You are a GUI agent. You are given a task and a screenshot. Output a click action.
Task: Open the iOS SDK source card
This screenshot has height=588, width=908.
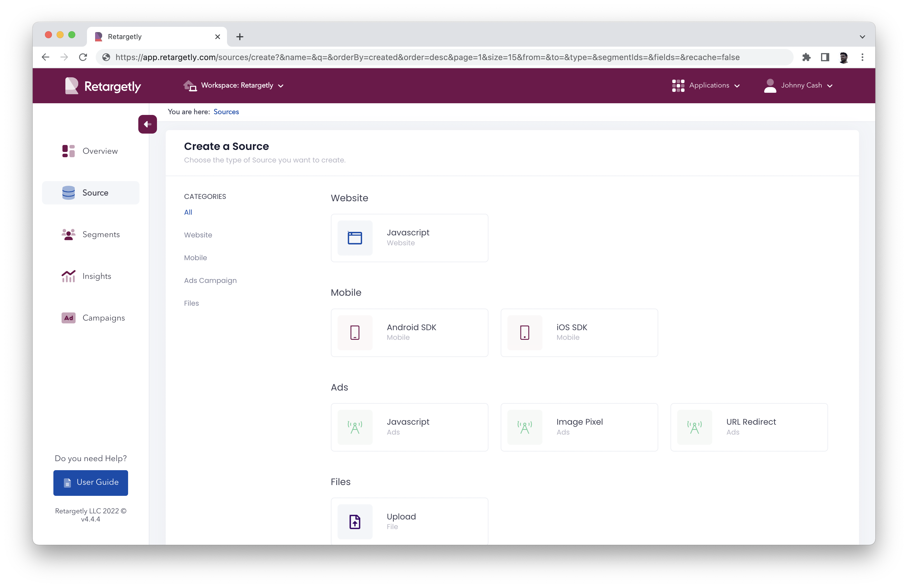[579, 332]
